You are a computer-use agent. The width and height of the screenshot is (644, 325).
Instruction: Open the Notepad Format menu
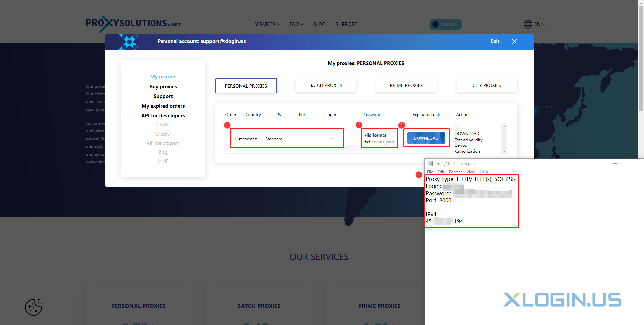tap(455, 172)
